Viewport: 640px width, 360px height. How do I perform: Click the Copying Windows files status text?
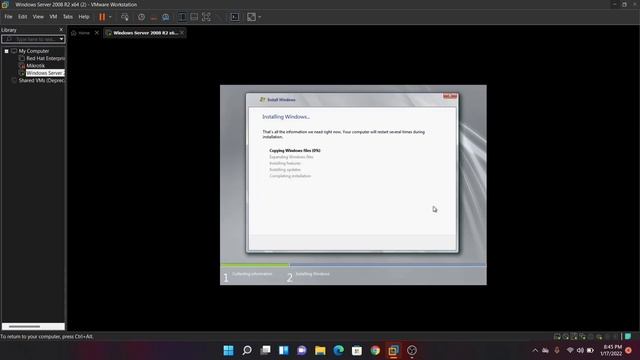(x=295, y=151)
